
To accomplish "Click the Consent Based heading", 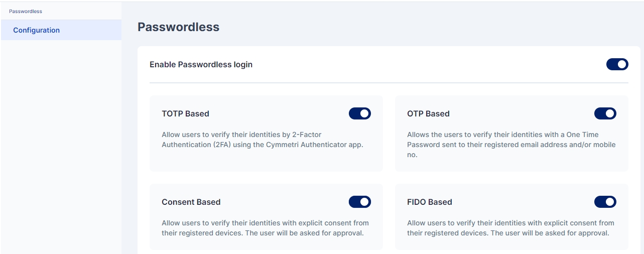I will (x=191, y=202).
